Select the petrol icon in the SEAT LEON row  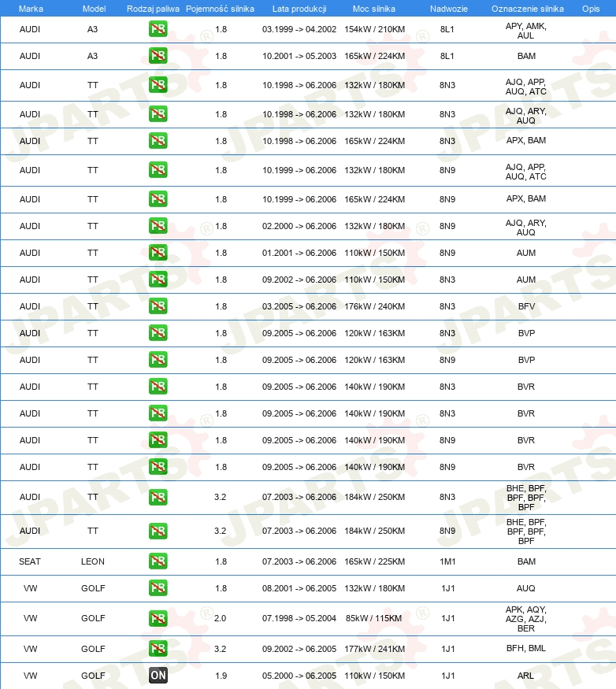[x=158, y=561]
